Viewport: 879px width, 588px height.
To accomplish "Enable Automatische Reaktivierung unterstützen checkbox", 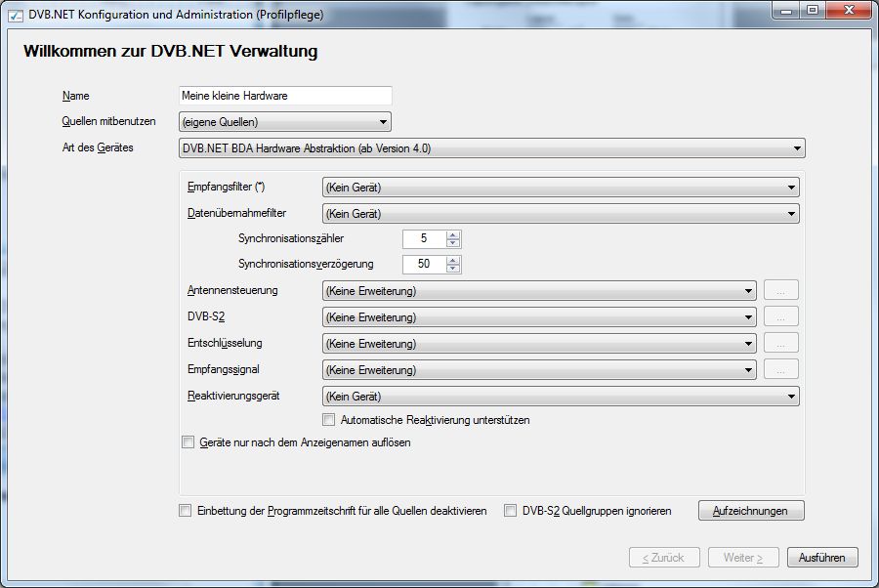I will coord(329,420).
